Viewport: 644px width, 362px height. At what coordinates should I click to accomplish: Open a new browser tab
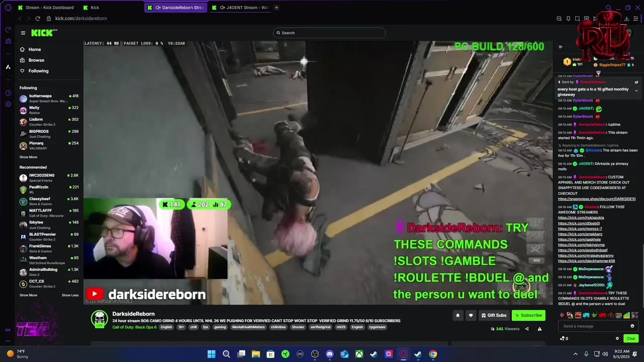point(276,8)
